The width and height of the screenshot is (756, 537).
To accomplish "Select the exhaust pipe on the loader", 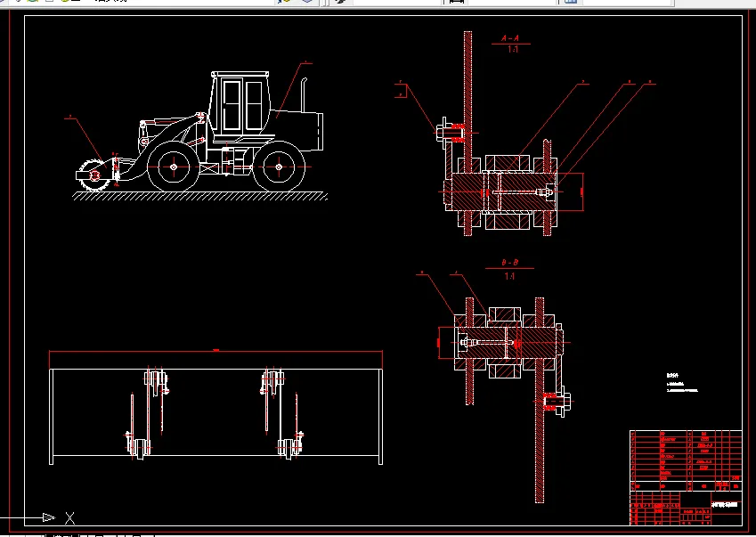I will pos(305,94).
